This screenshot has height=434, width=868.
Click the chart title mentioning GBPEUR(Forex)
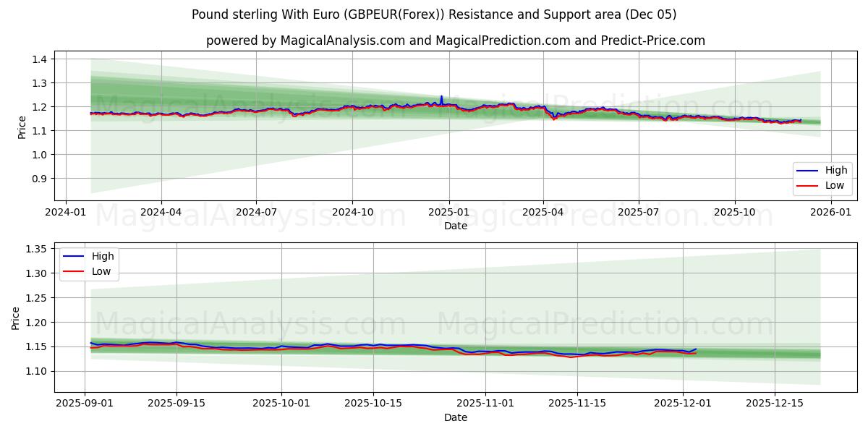tap(434, 16)
